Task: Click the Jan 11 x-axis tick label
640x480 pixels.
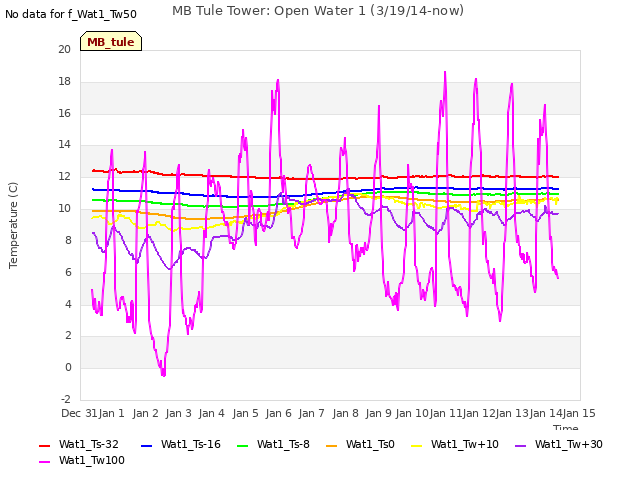Action: 445,413
